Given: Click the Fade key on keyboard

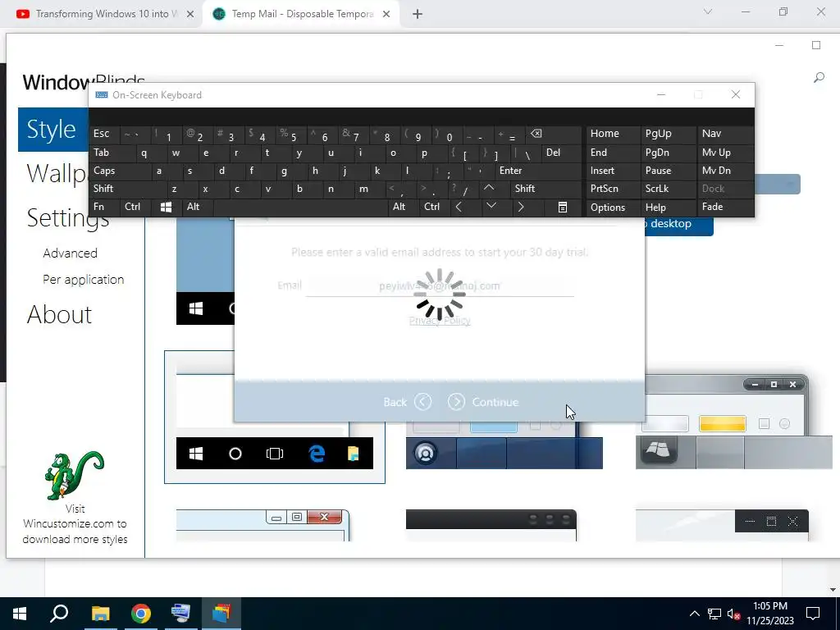Looking at the screenshot, I should pos(725,208).
